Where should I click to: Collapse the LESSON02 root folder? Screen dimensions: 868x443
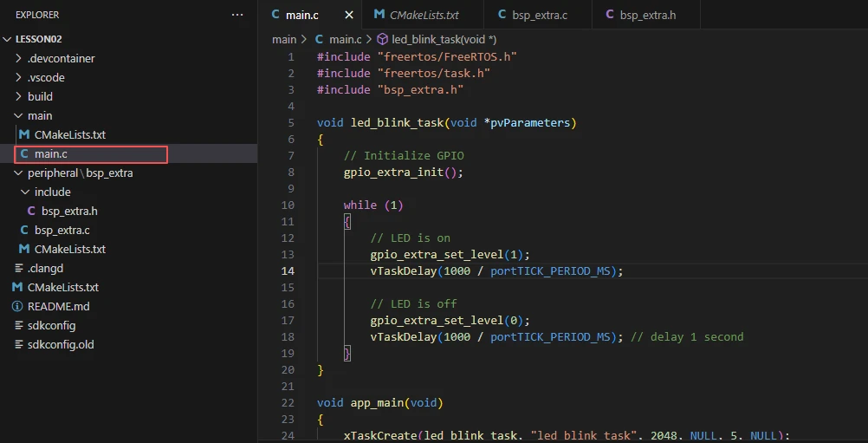8,39
